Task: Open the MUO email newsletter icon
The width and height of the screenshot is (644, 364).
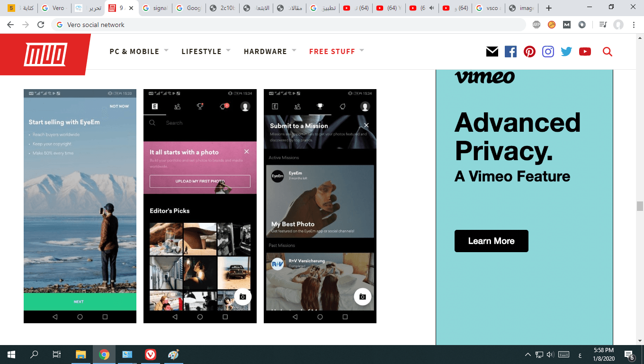Action: [x=492, y=52]
